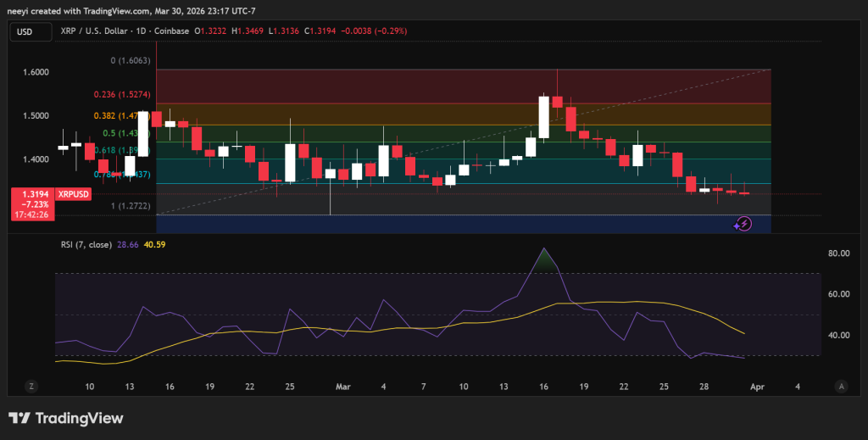Click the purple lightning bolt icon on chart
The width and height of the screenshot is (868, 440).
(743, 224)
